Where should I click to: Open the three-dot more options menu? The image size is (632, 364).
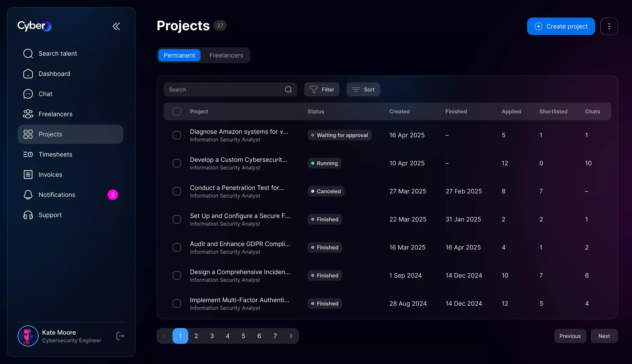click(609, 26)
